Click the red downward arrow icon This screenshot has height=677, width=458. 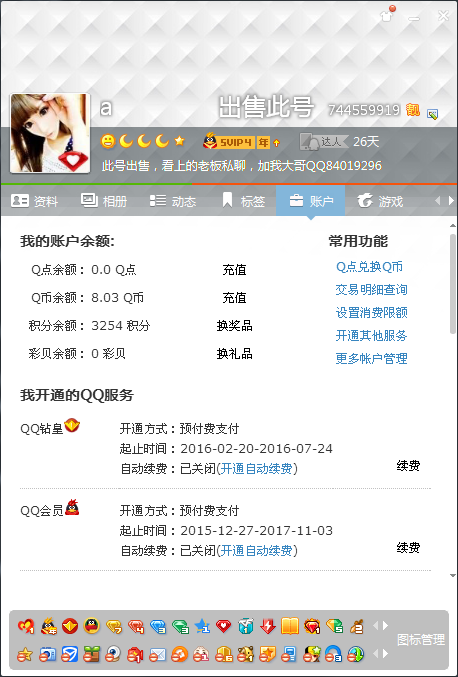[268, 626]
